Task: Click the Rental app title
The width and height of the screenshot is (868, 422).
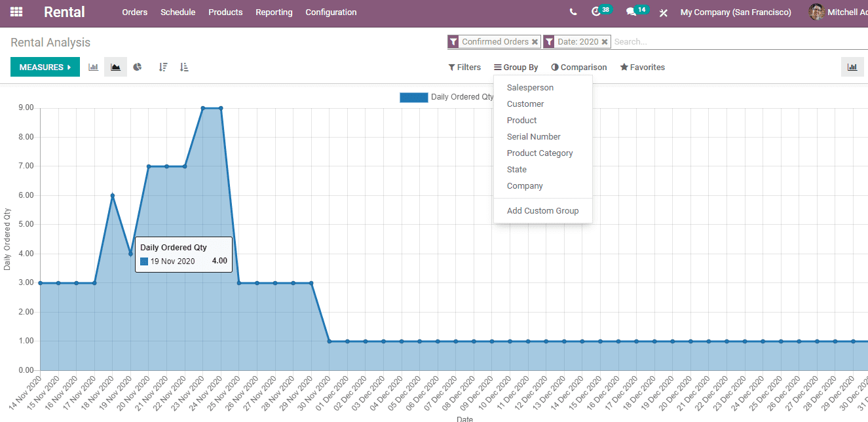Action: [64, 12]
